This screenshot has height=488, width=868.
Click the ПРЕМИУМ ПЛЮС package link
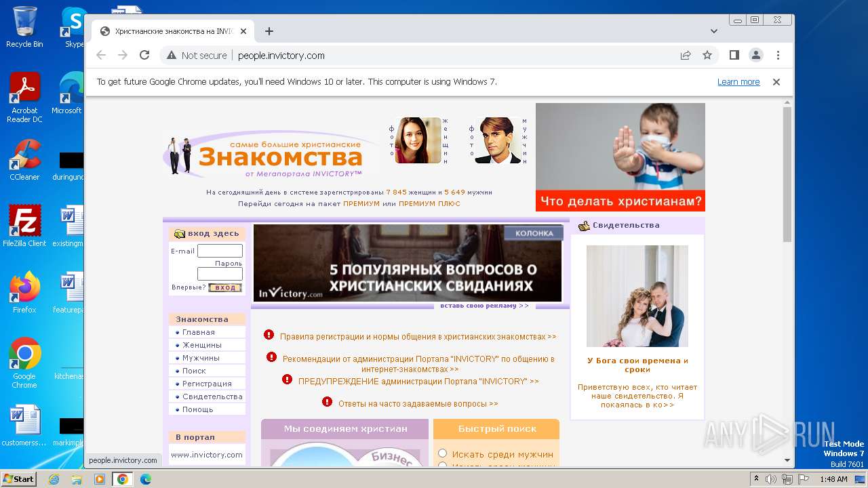pyautogui.click(x=429, y=204)
